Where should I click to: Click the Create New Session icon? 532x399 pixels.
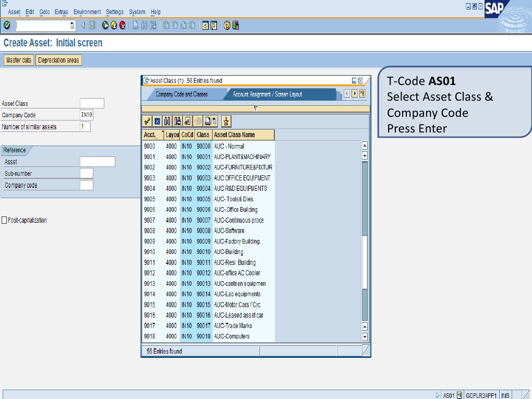[x=205, y=25]
